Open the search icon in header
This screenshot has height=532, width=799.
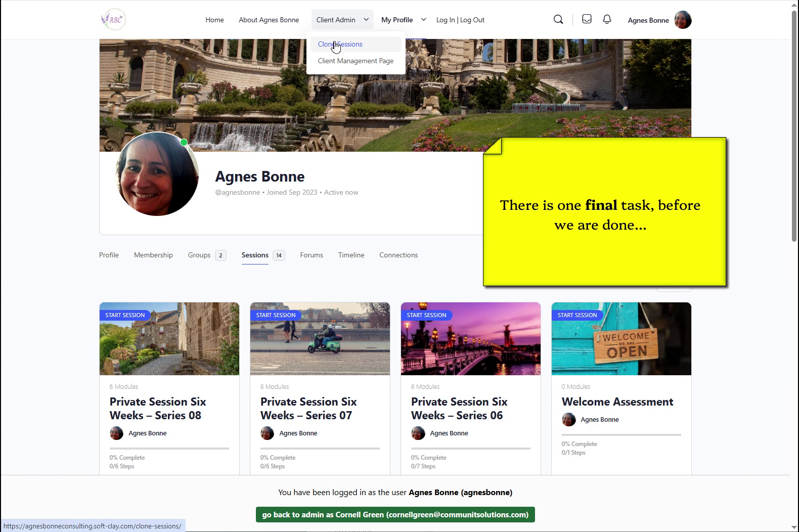pyautogui.click(x=558, y=20)
